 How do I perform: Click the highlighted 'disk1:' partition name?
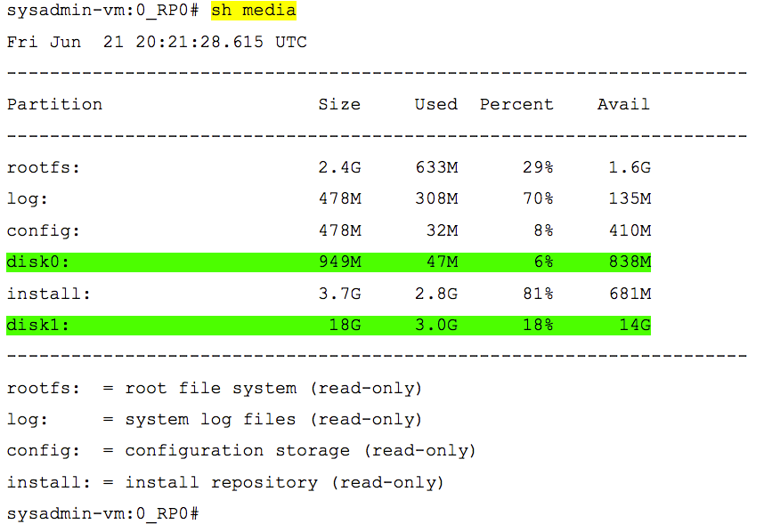(38, 325)
